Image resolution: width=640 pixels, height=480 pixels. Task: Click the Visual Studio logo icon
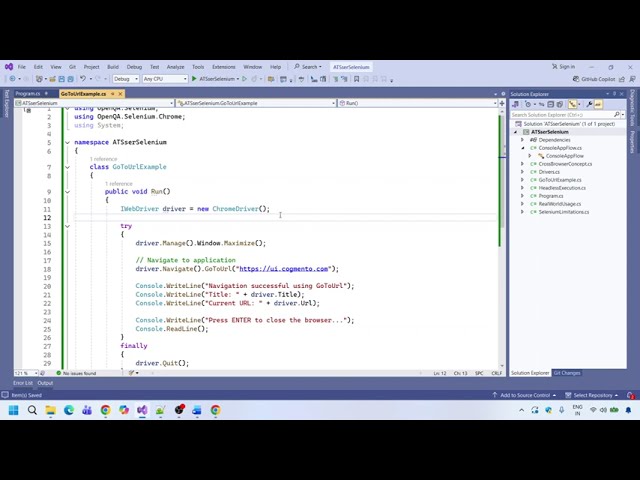9,67
